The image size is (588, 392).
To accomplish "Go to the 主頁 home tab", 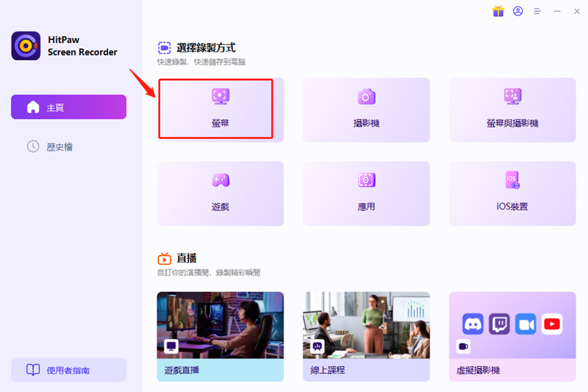I will click(x=69, y=107).
